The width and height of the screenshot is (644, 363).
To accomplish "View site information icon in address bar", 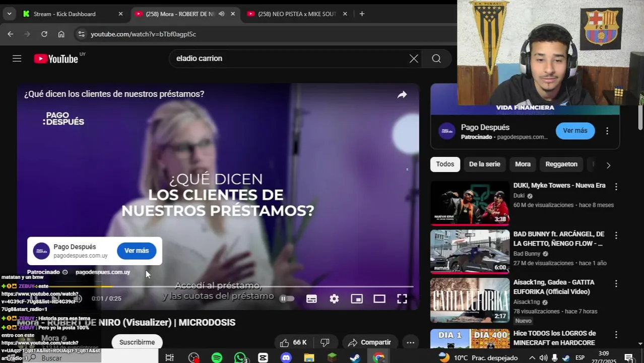I will (x=81, y=34).
